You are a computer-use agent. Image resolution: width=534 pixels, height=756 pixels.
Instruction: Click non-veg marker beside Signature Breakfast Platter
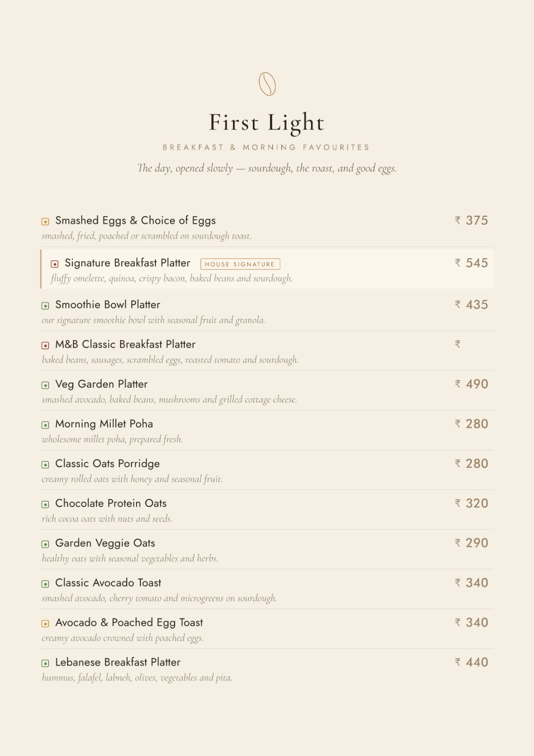55,264
